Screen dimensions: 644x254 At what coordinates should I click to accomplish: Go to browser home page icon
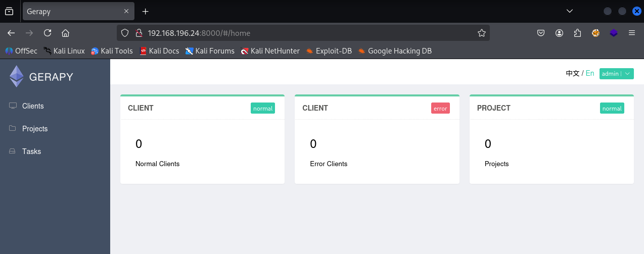65,33
